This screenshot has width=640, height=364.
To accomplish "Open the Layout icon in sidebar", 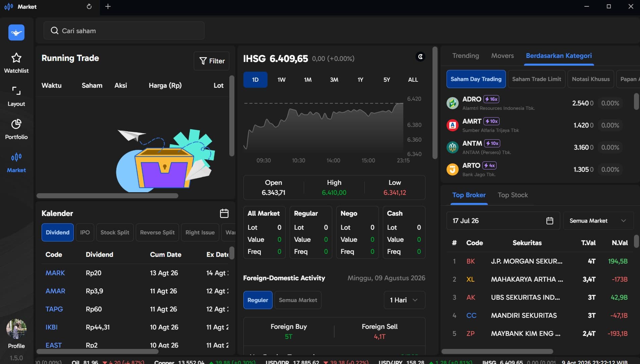I will 16,91.
